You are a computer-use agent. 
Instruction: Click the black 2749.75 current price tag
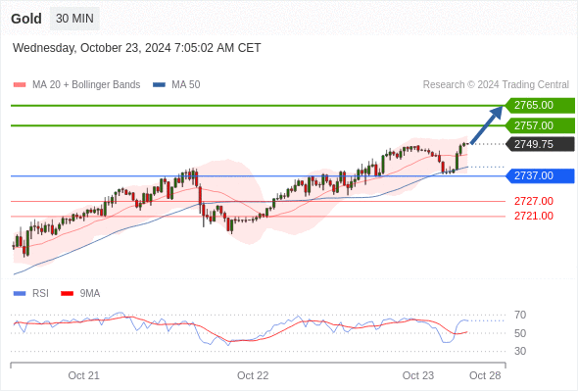(x=540, y=144)
